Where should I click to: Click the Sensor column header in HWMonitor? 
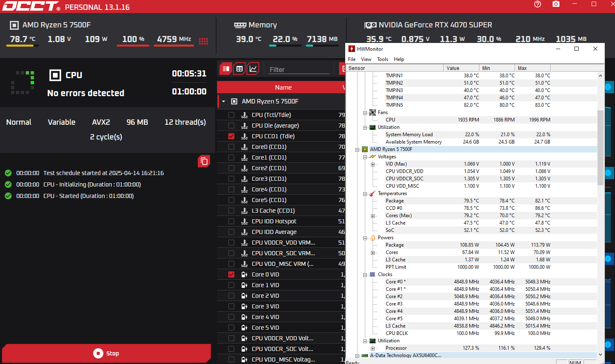395,68
